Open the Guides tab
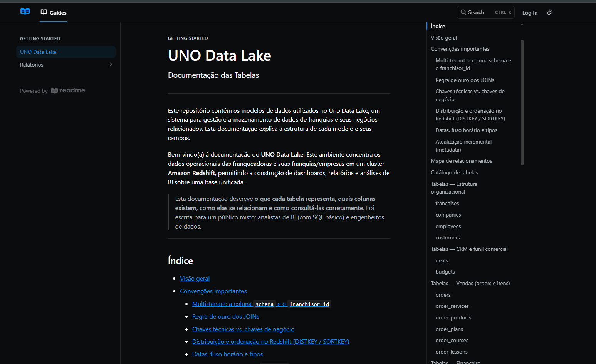596x364 pixels. click(54, 13)
